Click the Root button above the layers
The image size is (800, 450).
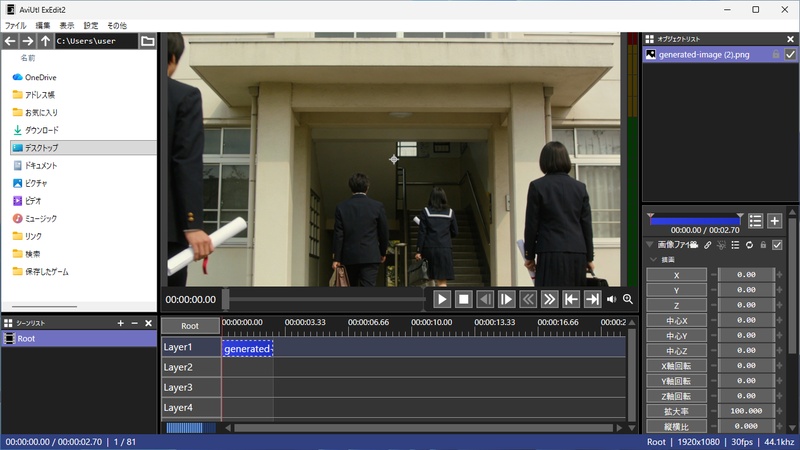[190, 326]
